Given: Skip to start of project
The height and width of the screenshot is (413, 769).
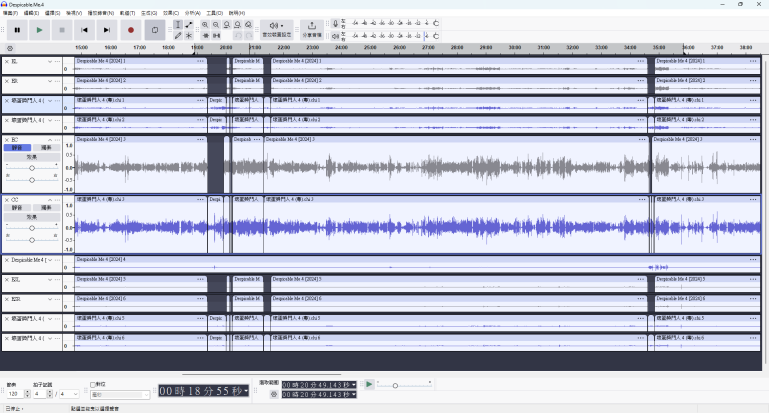Looking at the screenshot, I should coord(84,30).
